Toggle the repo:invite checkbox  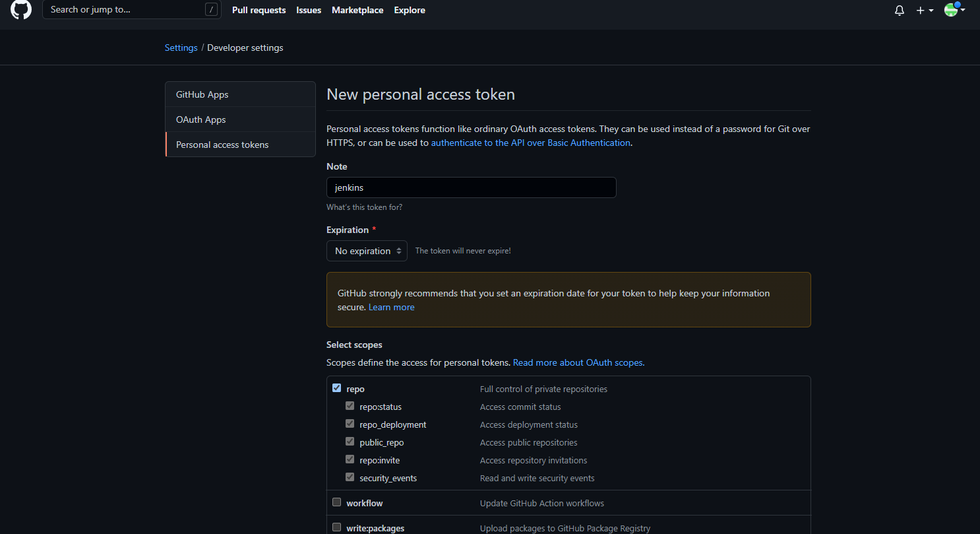tap(350, 459)
